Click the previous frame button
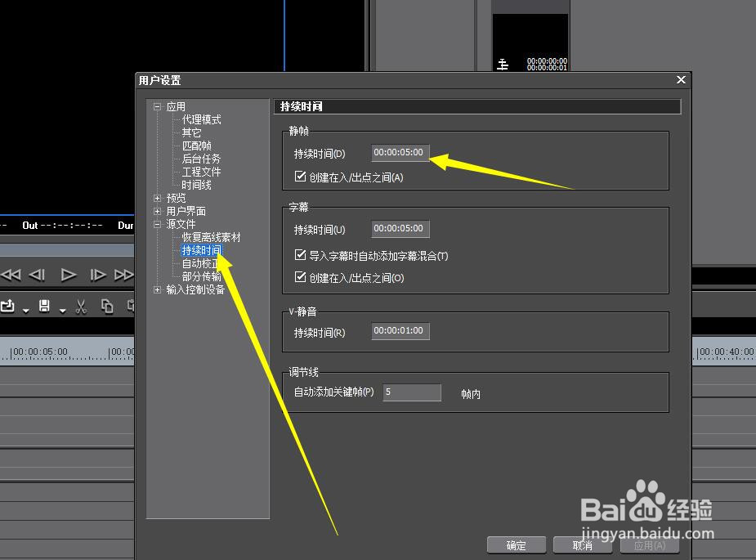Viewport: 756px width, 560px height. (37, 275)
